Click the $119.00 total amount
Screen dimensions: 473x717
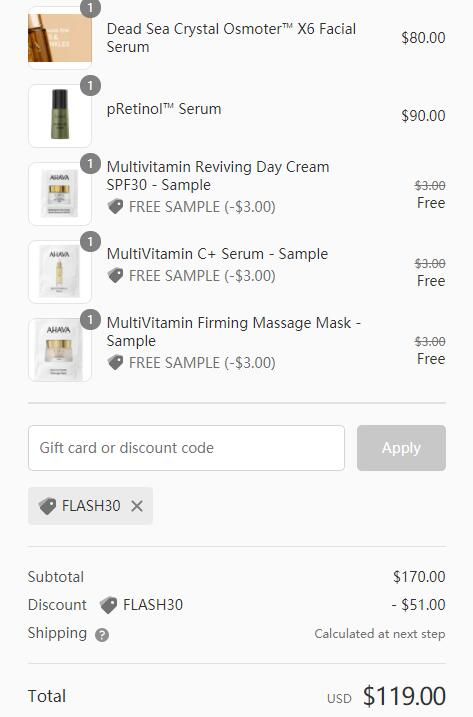pyautogui.click(x=404, y=696)
